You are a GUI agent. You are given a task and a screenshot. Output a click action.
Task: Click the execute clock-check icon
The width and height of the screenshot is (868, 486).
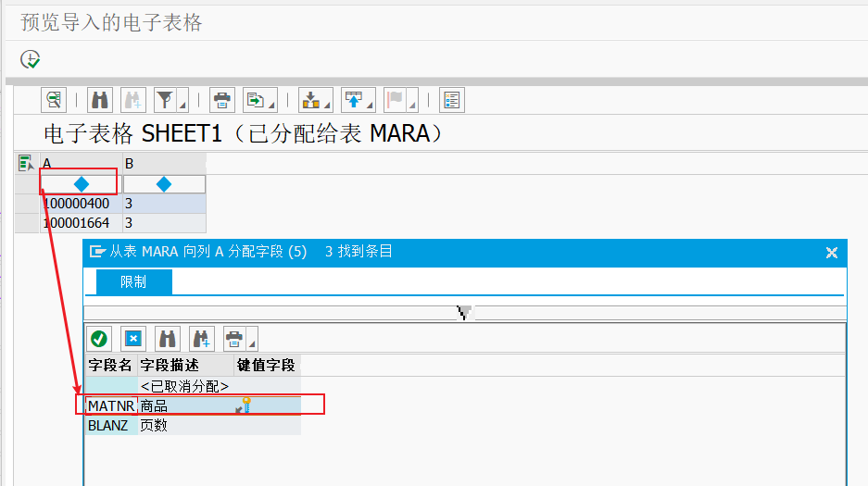[31, 59]
